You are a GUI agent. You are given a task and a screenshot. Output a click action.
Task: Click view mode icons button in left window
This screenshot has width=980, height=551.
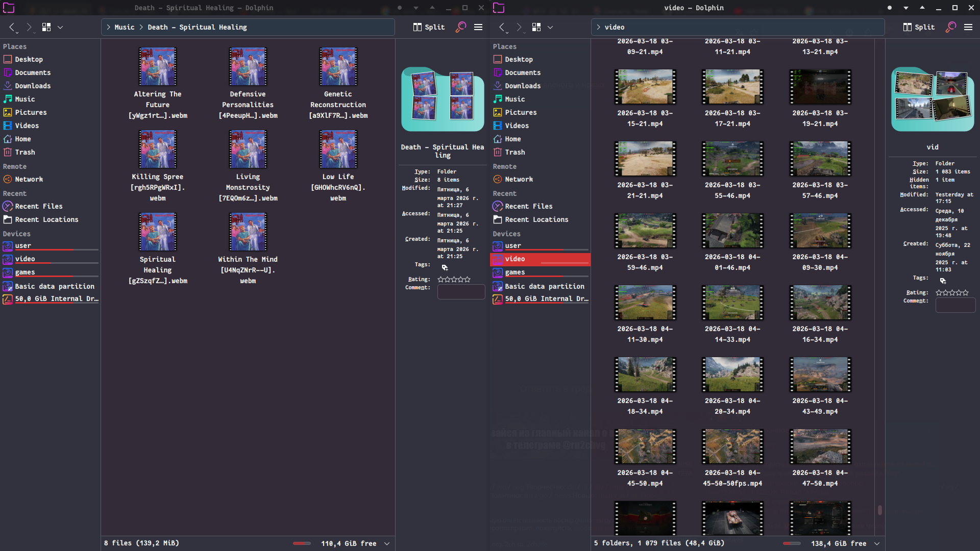point(46,27)
